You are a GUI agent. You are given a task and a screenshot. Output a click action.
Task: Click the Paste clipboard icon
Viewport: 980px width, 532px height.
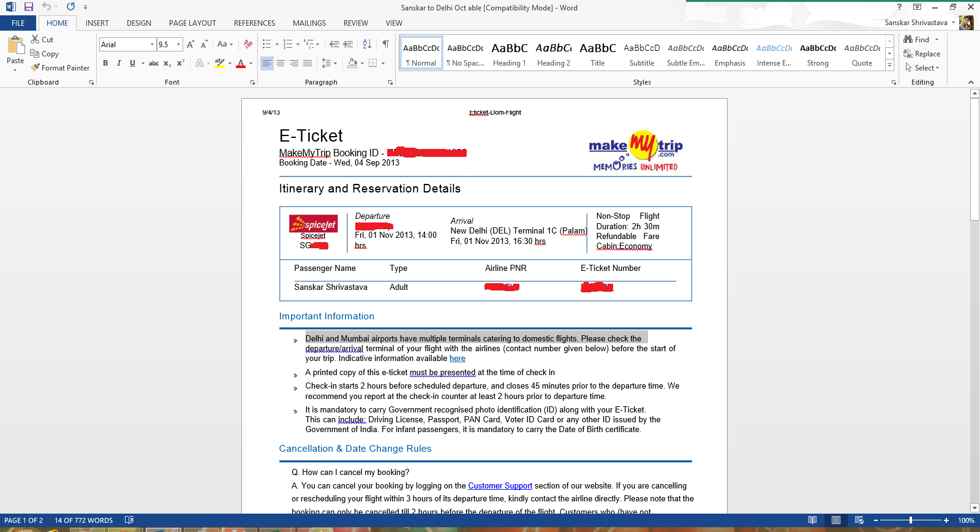pos(15,45)
